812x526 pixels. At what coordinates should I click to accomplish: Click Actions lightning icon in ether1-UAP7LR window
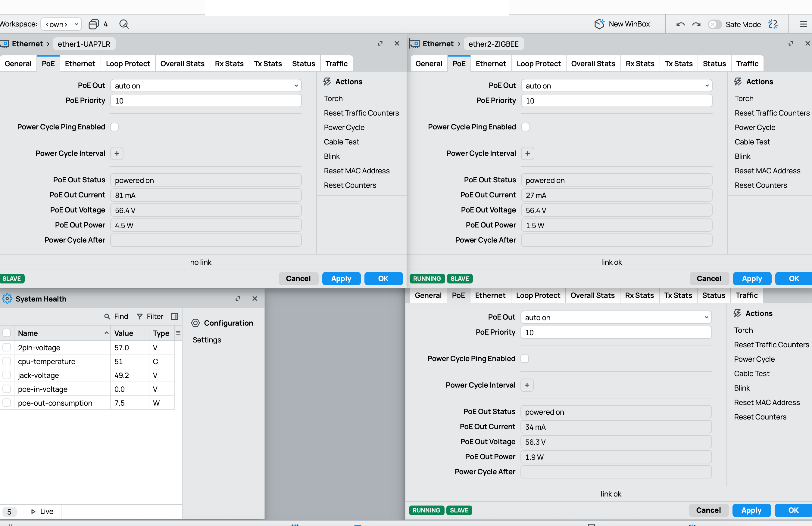[327, 82]
